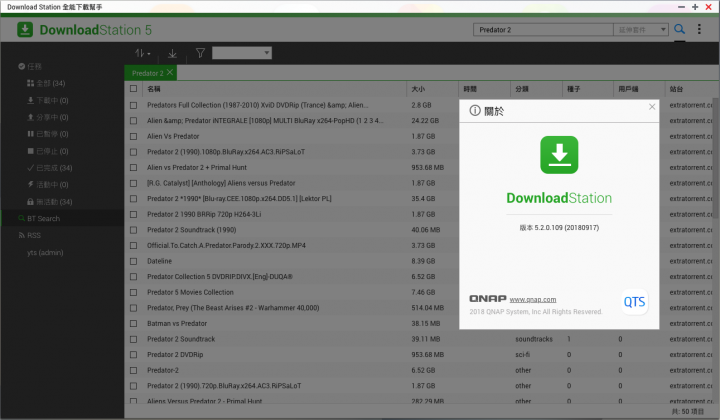This screenshot has width=720, height=420.
Task: Open the 全部 (34) tasks list
Action: pyautogui.click(x=46, y=83)
